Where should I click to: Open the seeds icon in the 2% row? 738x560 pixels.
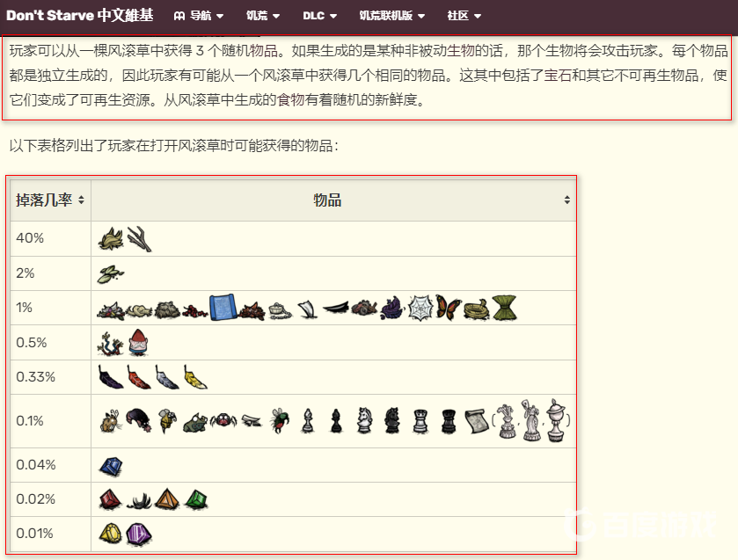[x=110, y=273]
